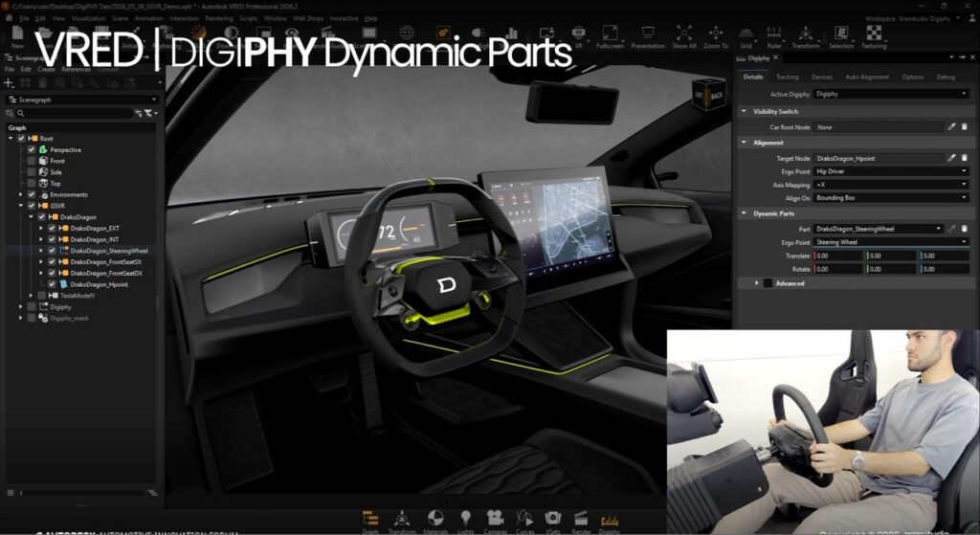Open the Steering Wheel Ergo Point dropdown
Image resolution: width=980 pixels, height=535 pixels.
coord(891,242)
